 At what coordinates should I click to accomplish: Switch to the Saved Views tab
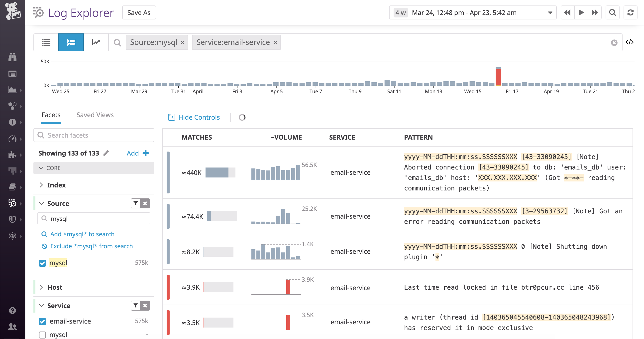(95, 115)
